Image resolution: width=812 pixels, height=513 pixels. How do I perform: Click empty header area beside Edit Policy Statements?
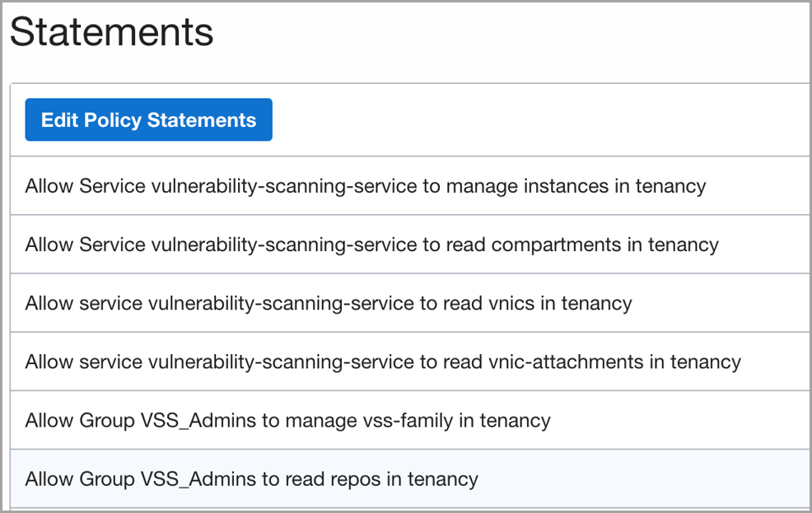pos(535,120)
